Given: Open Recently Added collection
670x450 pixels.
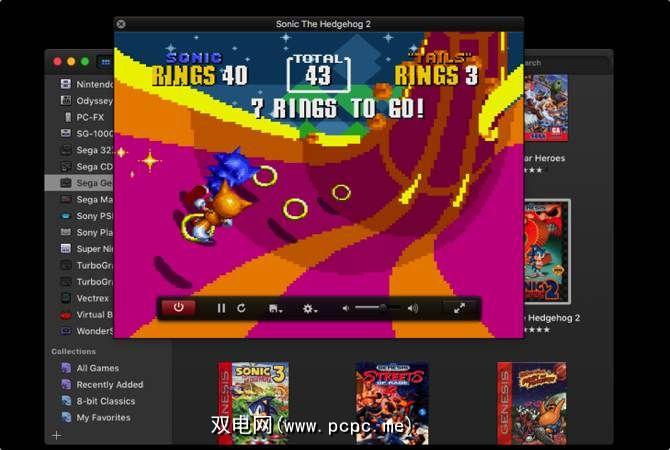Looking at the screenshot, I should 102,385.
